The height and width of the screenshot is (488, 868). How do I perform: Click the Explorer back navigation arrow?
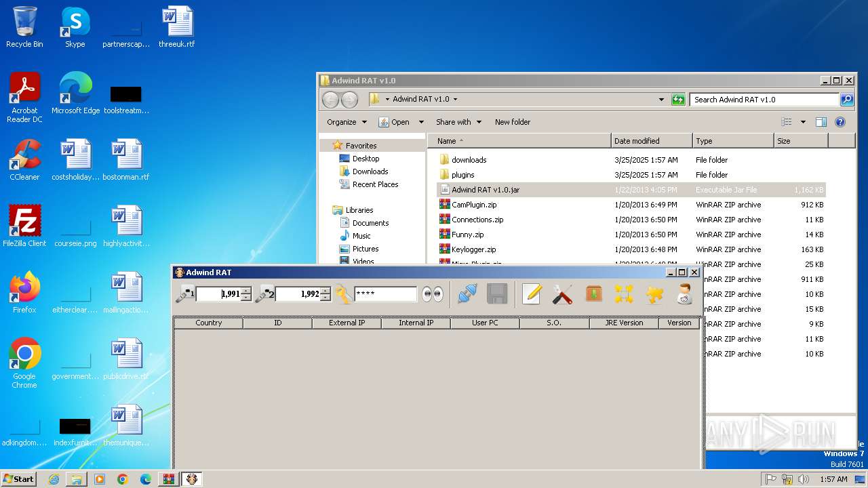point(330,100)
